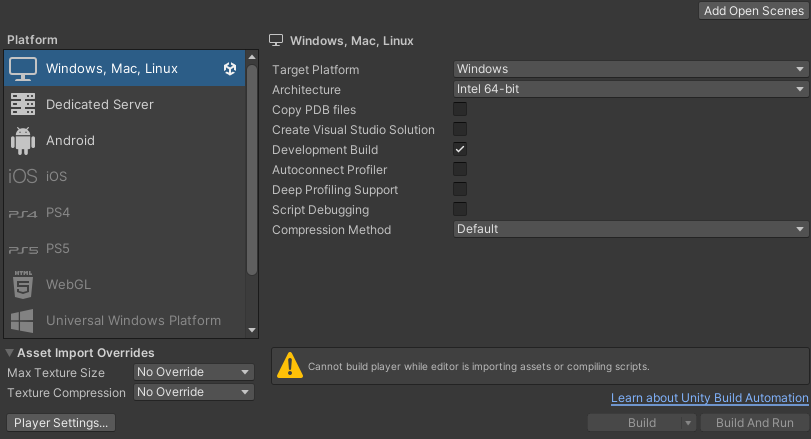The width and height of the screenshot is (811, 439).
Task: Click the PS5 platform logo
Action: [x=23, y=250]
